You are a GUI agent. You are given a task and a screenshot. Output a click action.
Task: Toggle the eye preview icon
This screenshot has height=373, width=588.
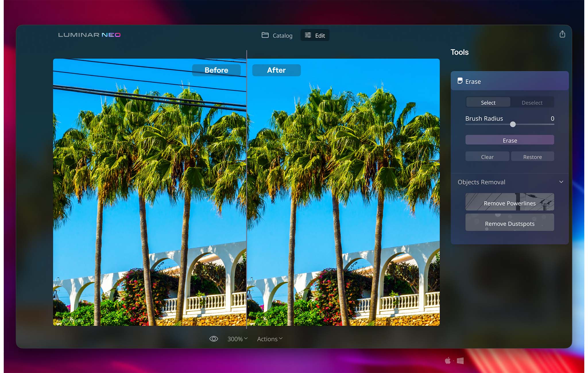[x=214, y=339]
